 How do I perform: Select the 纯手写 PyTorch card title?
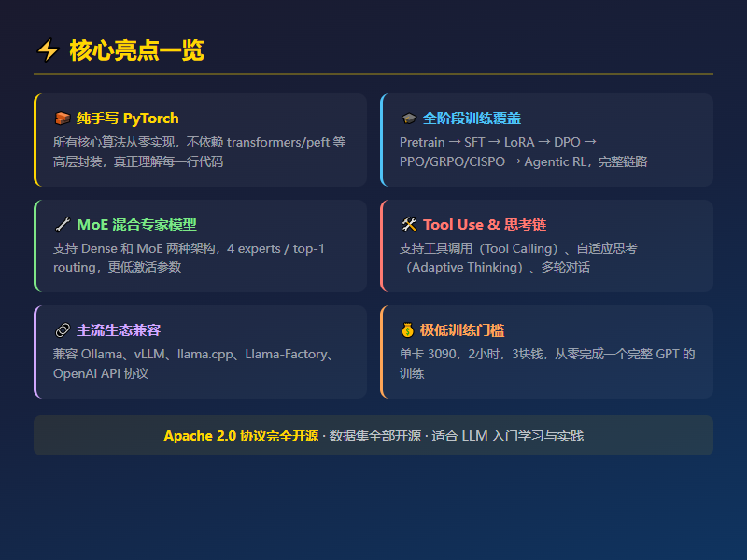point(127,119)
